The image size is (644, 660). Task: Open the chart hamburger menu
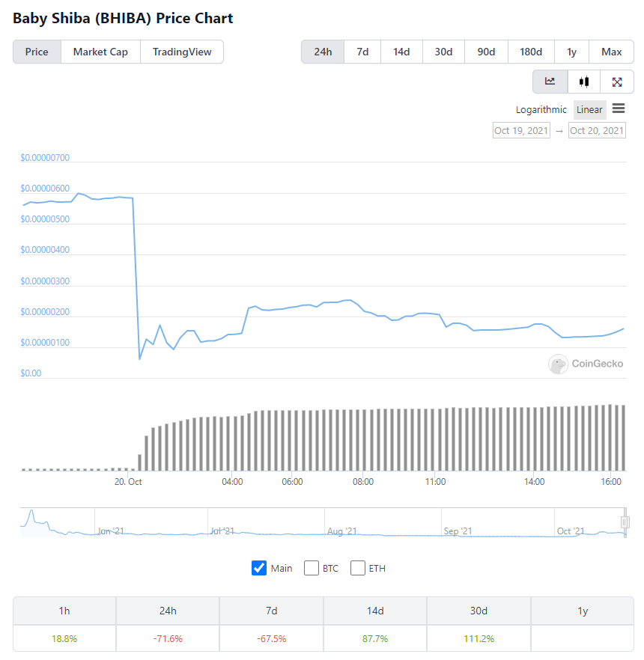coord(619,109)
